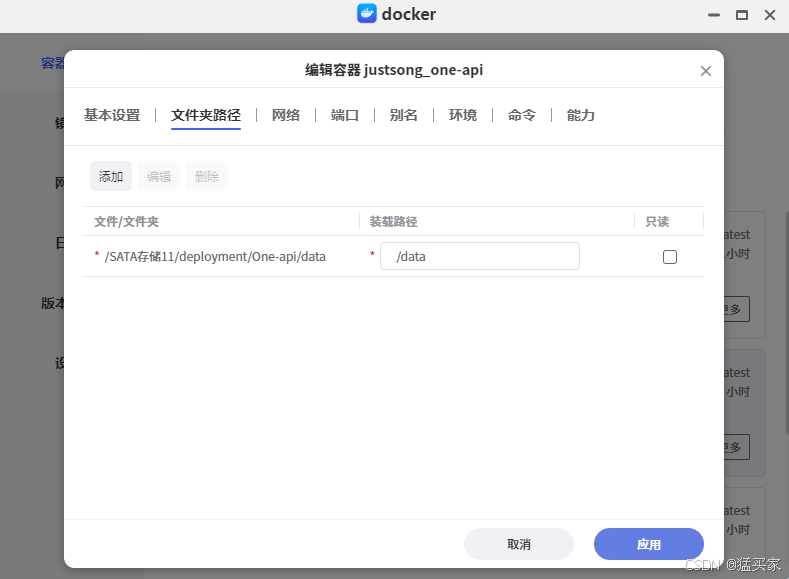Click the 只读 column header
The image size is (789, 579).
pyautogui.click(x=657, y=221)
